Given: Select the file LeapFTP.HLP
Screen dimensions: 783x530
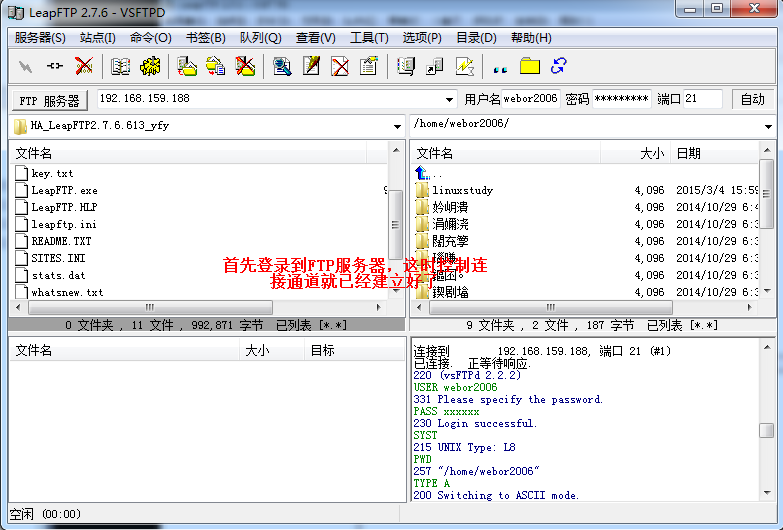Looking at the screenshot, I should tap(64, 207).
